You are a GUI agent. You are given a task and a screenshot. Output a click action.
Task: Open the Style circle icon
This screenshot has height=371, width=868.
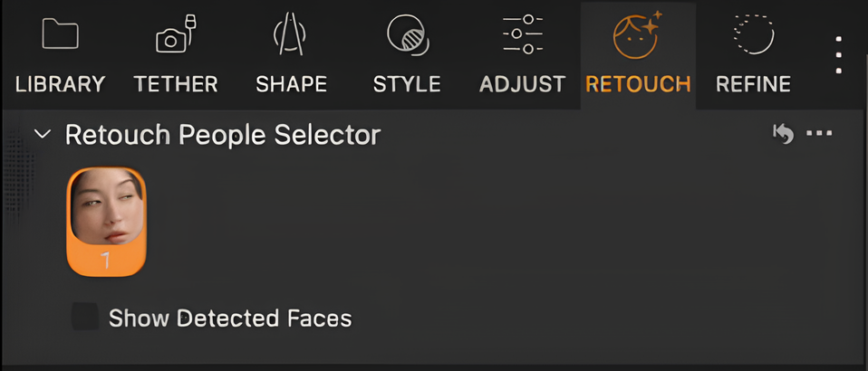(x=408, y=34)
